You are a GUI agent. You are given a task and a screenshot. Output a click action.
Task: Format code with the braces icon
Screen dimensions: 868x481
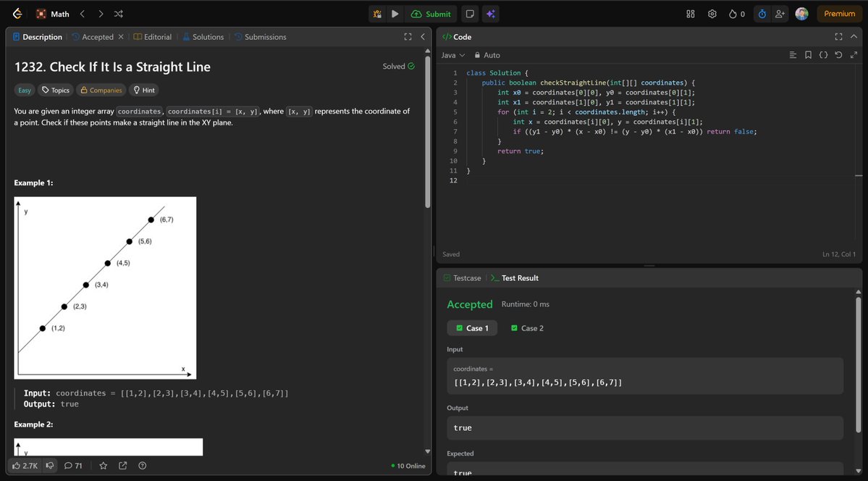823,55
